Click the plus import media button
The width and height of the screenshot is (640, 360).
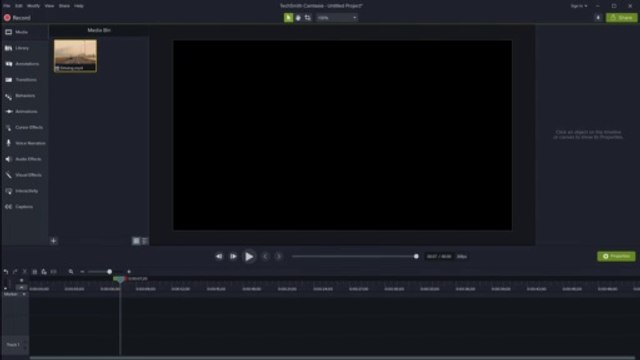53,241
